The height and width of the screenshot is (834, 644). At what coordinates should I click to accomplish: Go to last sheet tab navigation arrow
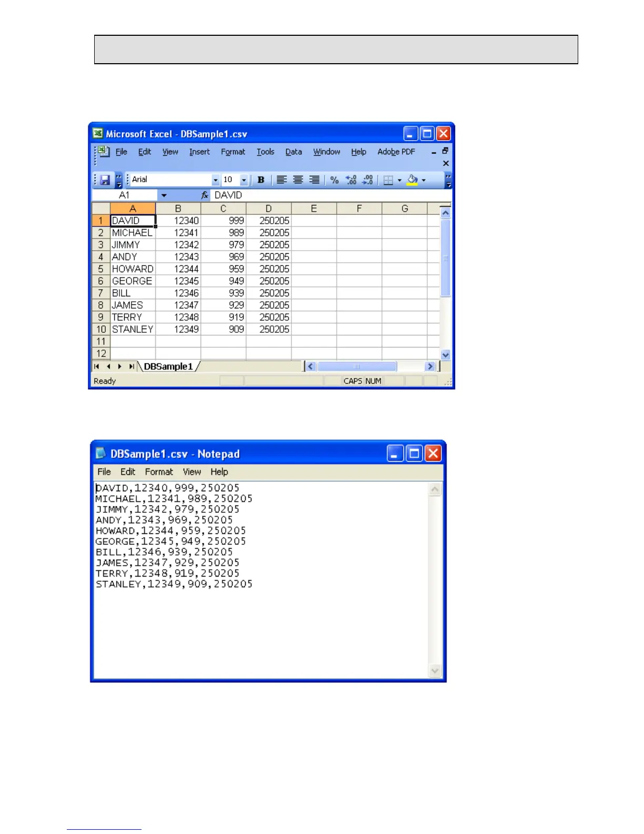(x=132, y=366)
